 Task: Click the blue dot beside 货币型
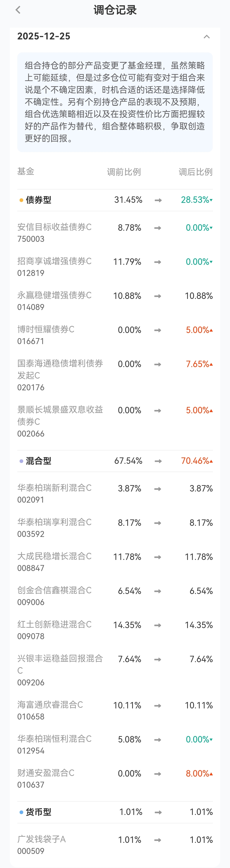pyautogui.click(x=21, y=812)
